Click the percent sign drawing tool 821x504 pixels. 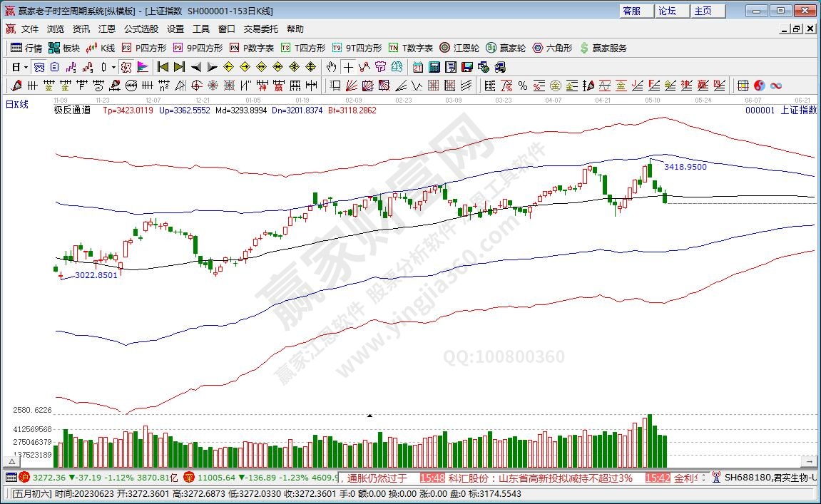523,86
